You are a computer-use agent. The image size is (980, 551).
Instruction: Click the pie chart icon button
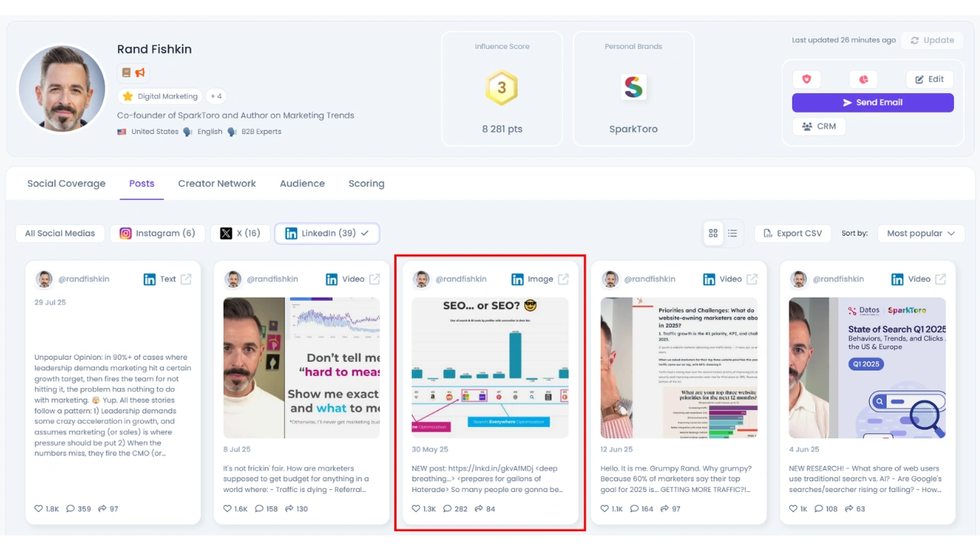click(x=863, y=79)
